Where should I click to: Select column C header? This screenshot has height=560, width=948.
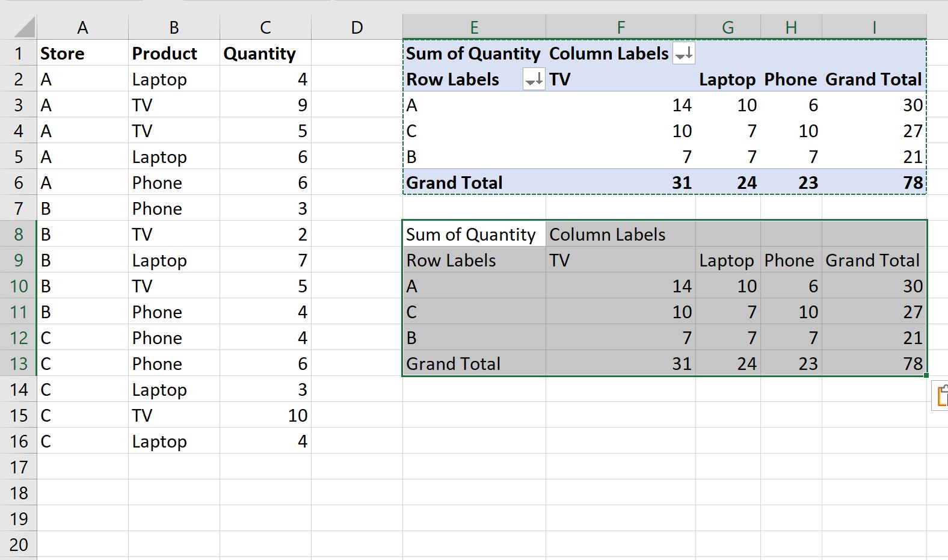[265, 28]
